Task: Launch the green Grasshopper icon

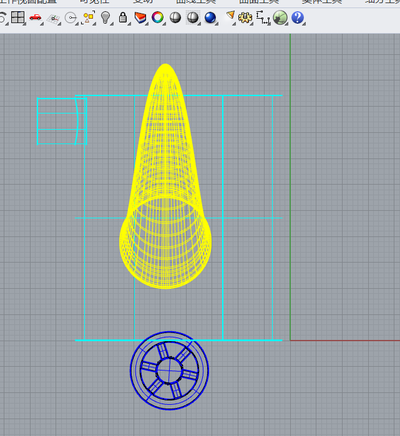Action: coord(280,17)
